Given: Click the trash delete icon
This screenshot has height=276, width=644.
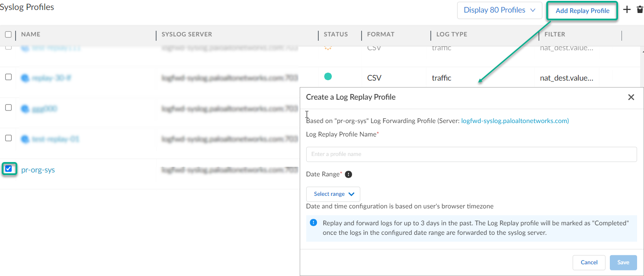Looking at the screenshot, I should click(640, 10).
